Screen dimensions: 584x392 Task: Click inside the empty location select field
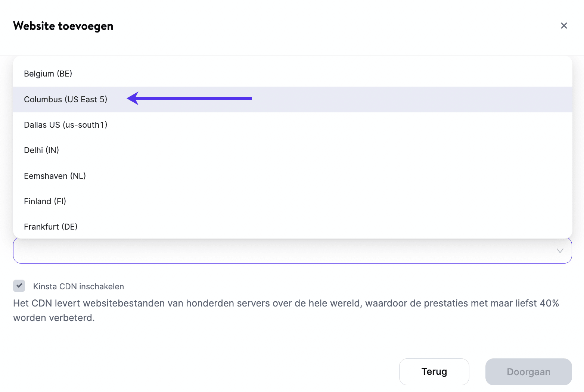[x=284, y=251]
